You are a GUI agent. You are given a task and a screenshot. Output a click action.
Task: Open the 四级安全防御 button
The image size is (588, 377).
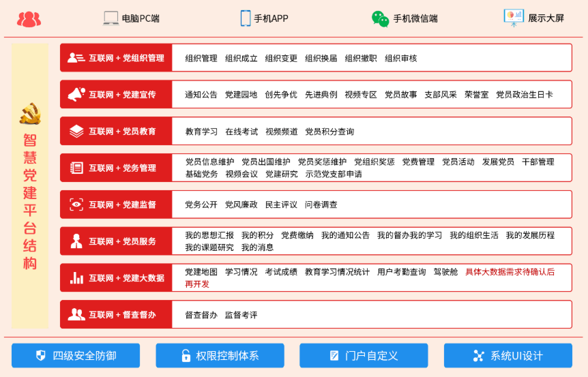76,355
